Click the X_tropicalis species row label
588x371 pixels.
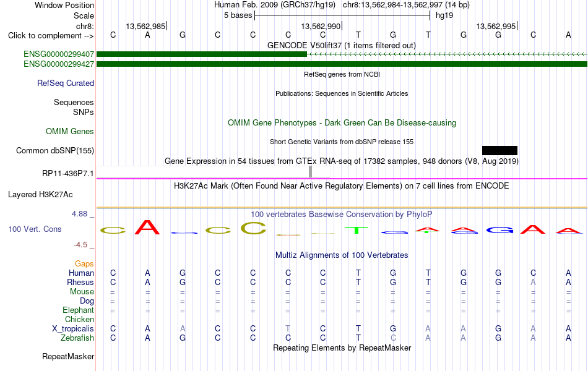(x=73, y=329)
